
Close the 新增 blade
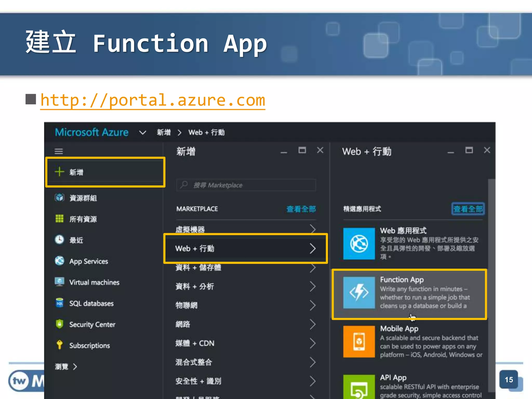point(320,150)
